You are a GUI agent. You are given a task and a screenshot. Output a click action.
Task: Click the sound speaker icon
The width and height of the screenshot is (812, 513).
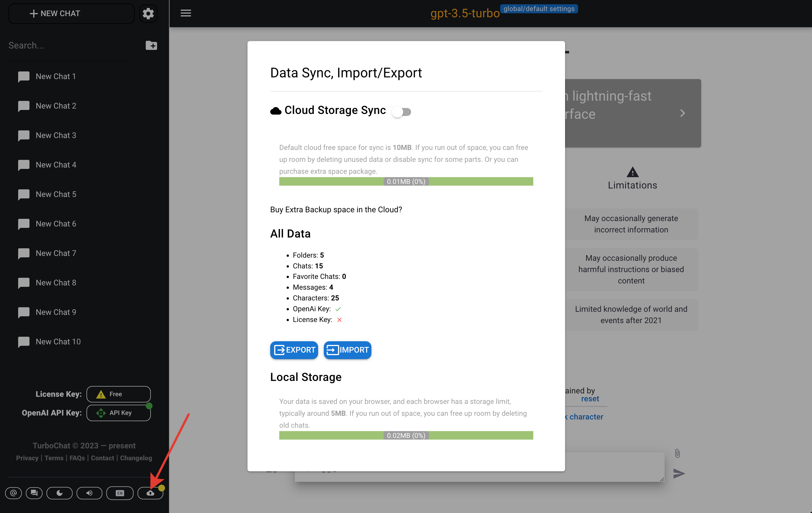pyautogui.click(x=89, y=493)
